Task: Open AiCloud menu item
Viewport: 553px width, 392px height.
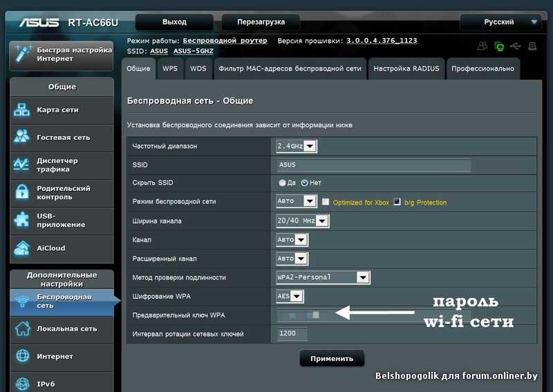Action: point(62,248)
